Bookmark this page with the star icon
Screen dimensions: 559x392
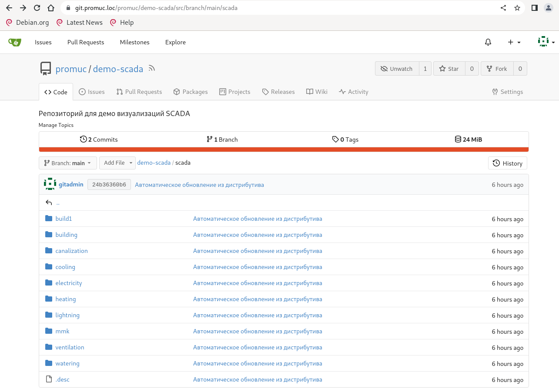pos(517,8)
